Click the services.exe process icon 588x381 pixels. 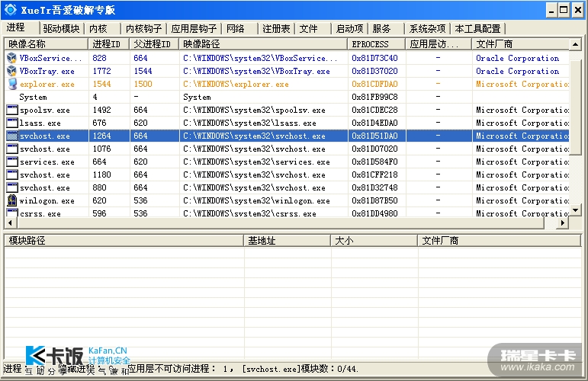pos(11,162)
